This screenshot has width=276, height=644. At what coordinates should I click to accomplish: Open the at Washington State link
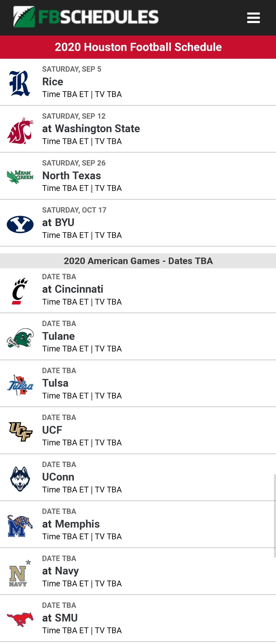point(91,129)
